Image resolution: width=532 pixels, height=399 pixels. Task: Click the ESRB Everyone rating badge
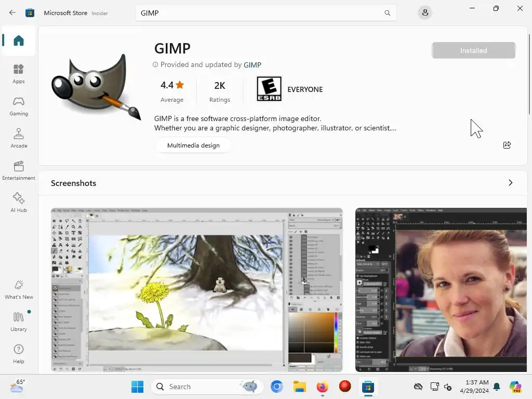coord(269,89)
